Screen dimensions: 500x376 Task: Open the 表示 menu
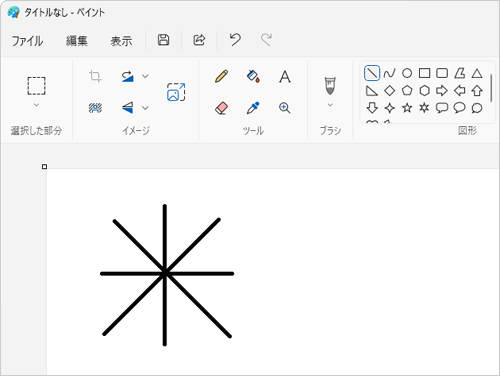[x=121, y=41]
